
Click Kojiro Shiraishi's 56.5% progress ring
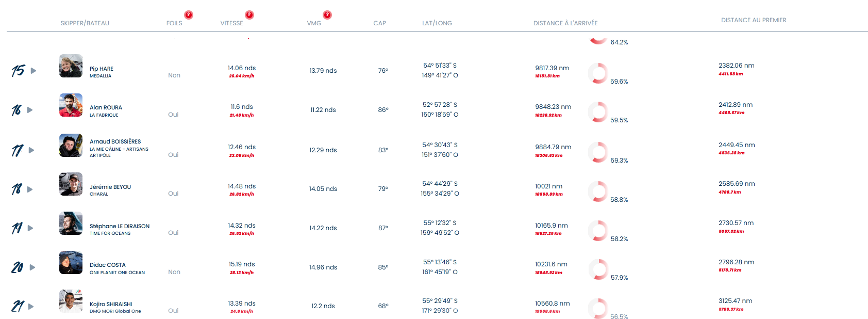click(598, 308)
